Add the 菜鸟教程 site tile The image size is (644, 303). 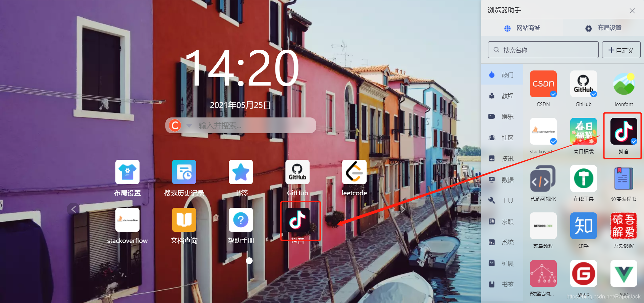[543, 226]
